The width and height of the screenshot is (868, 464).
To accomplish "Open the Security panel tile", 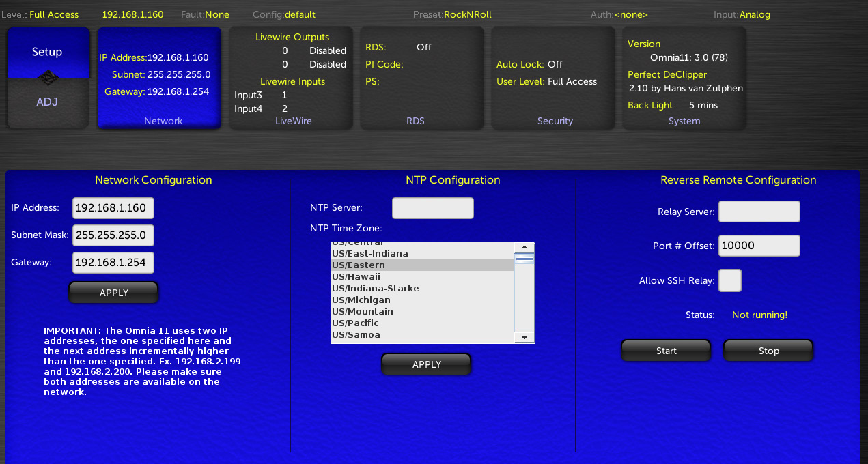I will click(553, 78).
